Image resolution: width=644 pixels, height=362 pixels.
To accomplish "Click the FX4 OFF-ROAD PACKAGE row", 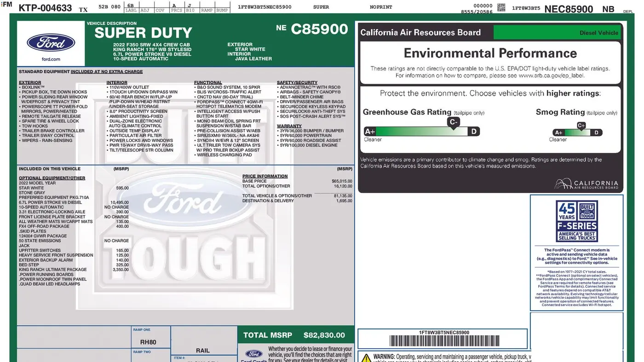I will (x=74, y=226).
